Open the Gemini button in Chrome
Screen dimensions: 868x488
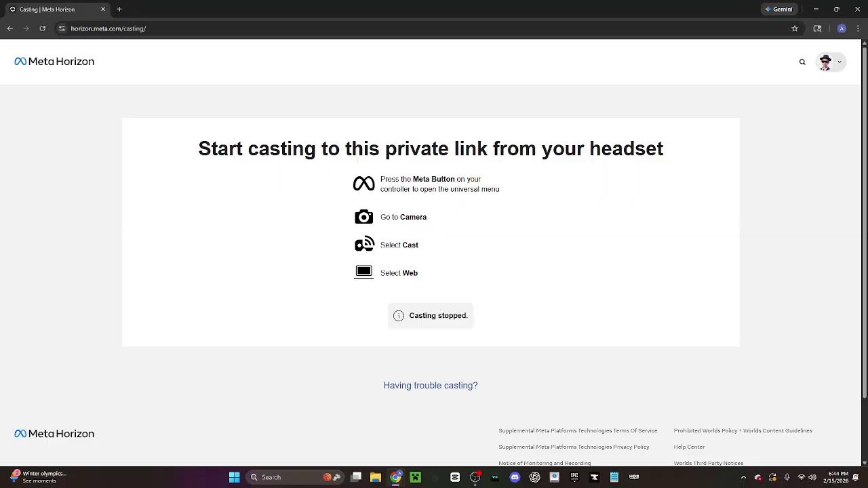(778, 9)
